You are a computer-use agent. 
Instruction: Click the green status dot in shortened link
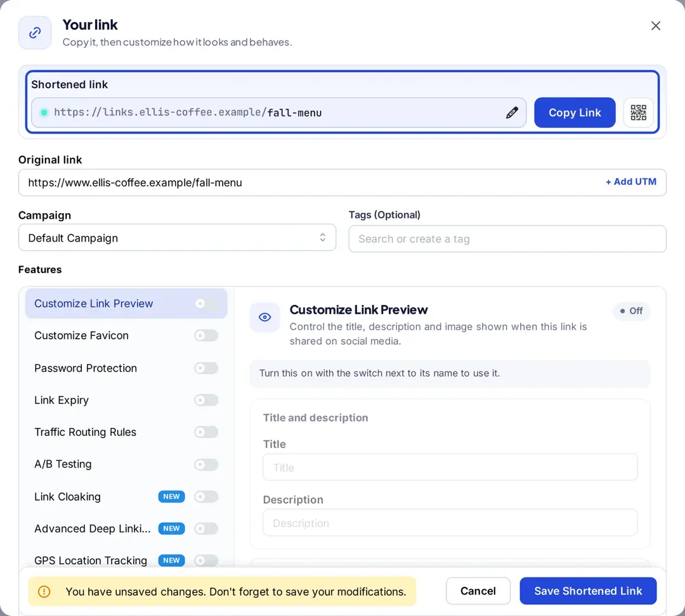click(x=44, y=113)
